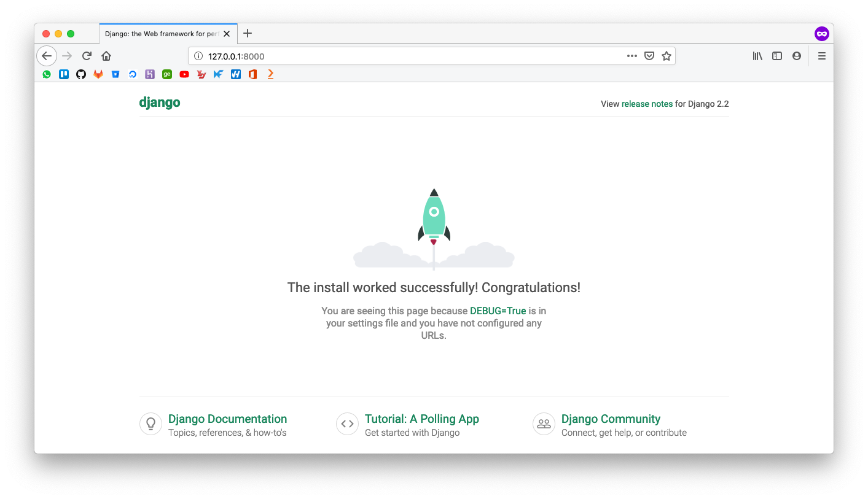Show the Library menu
Screen dimensions: 868x499
coord(757,56)
